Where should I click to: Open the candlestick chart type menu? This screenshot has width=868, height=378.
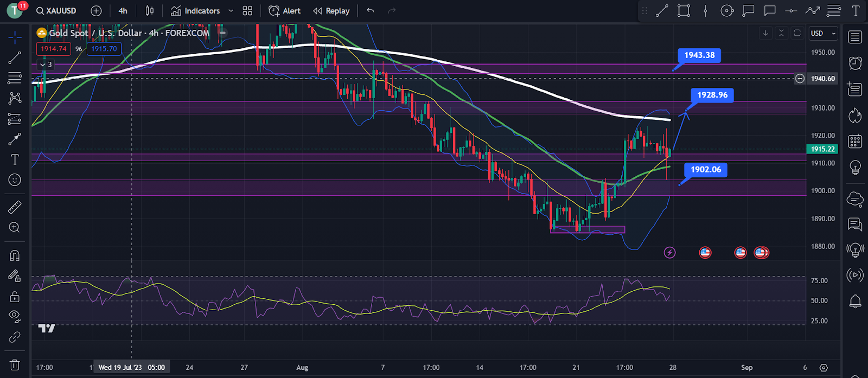pos(150,11)
